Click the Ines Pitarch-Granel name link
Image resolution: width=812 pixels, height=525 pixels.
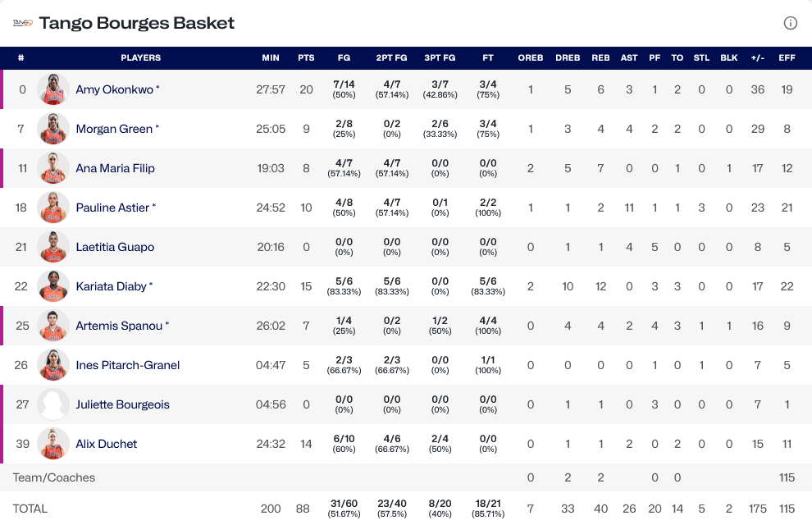[x=127, y=365]
